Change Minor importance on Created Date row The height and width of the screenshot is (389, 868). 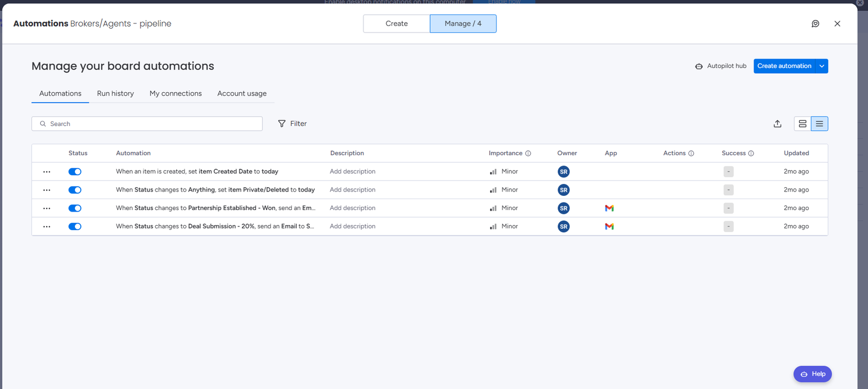(x=504, y=171)
